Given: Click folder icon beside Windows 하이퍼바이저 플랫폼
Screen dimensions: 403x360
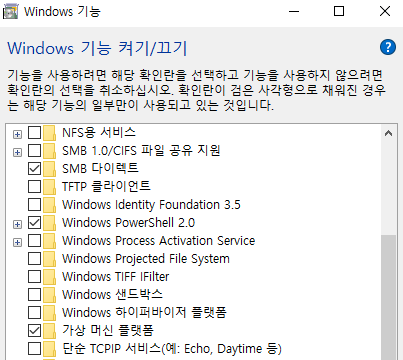Looking at the screenshot, I should (x=49, y=313).
